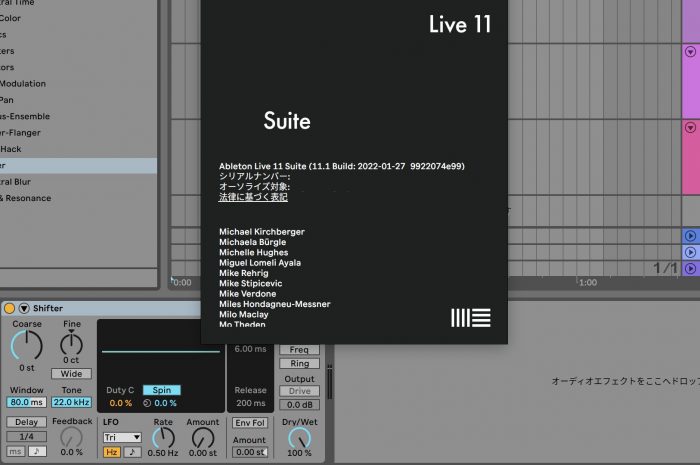Click the LFO Rate knob

[163, 437]
